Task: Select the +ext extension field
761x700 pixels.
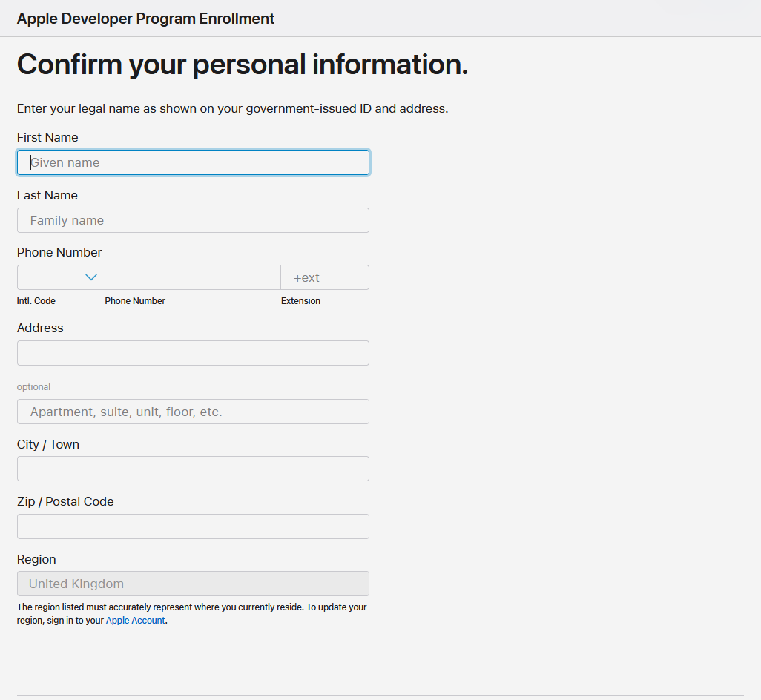Action: pos(324,277)
